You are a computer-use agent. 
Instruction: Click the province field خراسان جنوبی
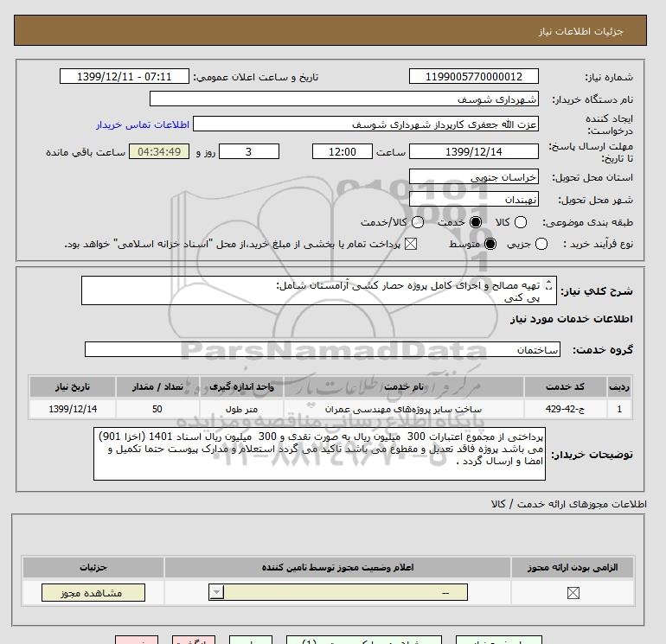coord(474,176)
